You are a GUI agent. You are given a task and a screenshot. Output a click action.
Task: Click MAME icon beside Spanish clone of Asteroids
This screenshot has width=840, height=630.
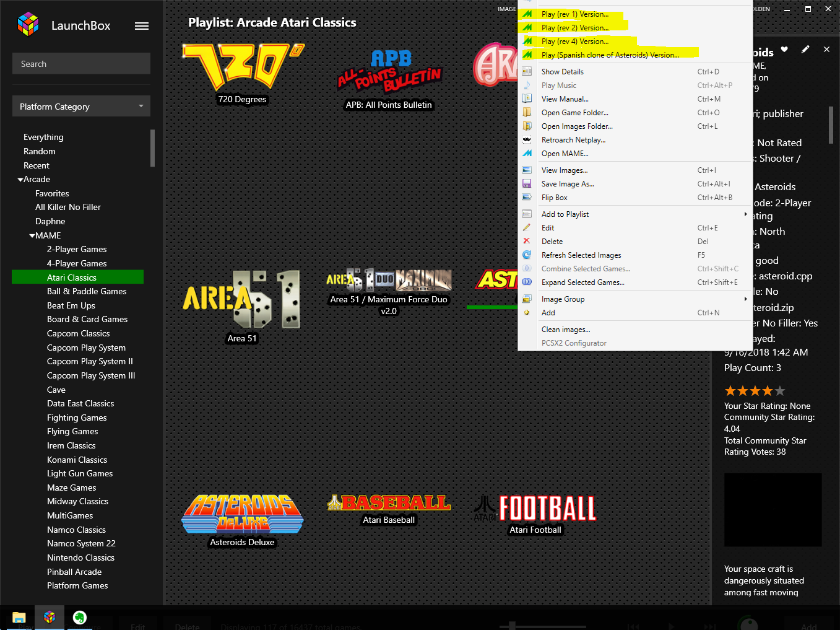tap(527, 55)
